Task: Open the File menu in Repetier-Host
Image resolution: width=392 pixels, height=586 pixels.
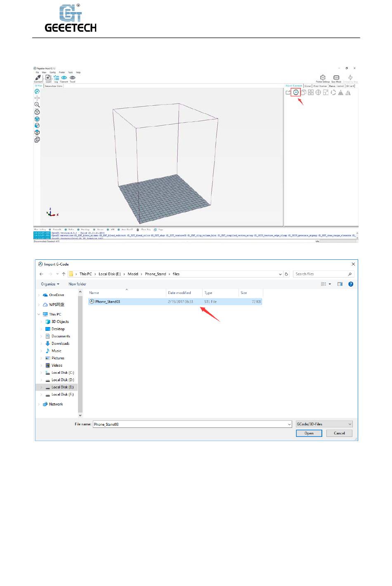Action: click(37, 72)
